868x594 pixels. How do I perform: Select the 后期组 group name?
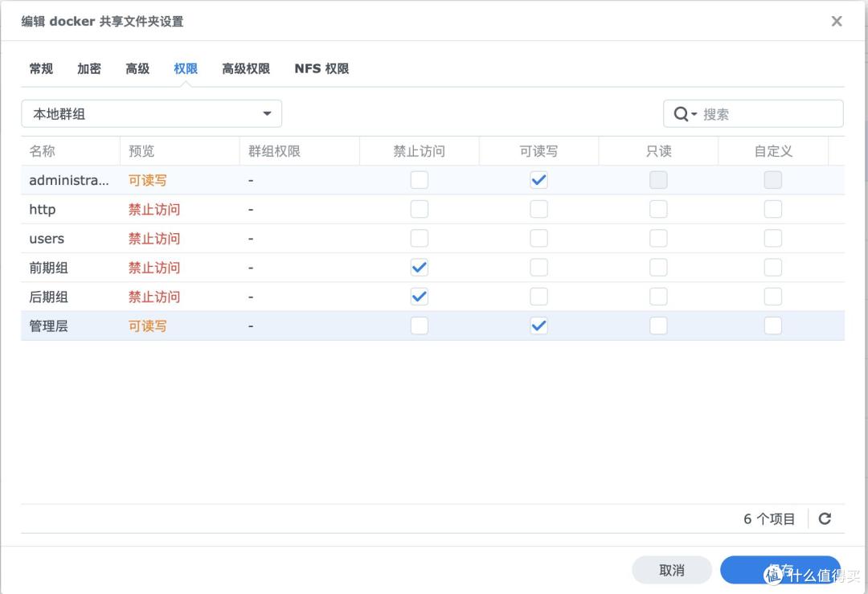tap(49, 297)
